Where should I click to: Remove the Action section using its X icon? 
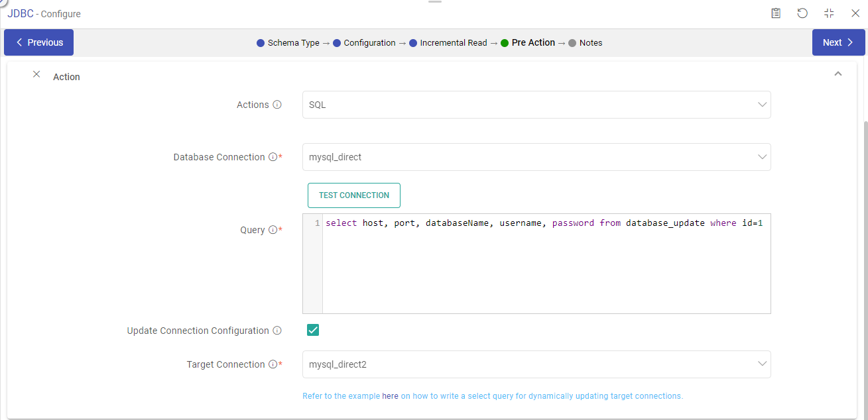36,74
